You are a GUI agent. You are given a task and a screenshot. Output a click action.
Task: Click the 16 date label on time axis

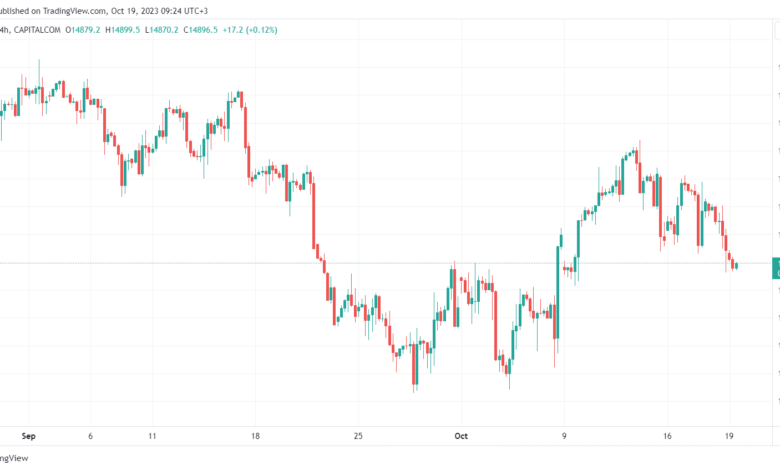click(667, 436)
